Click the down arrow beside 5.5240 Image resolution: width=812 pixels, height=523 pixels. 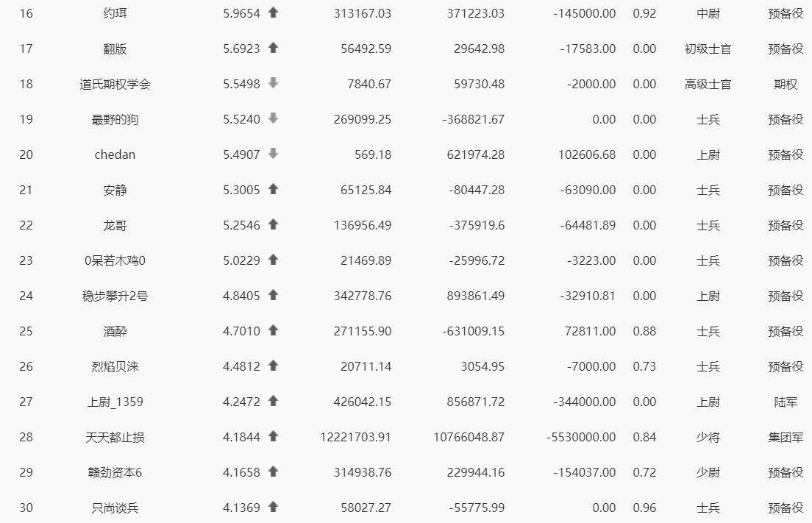coord(274,118)
